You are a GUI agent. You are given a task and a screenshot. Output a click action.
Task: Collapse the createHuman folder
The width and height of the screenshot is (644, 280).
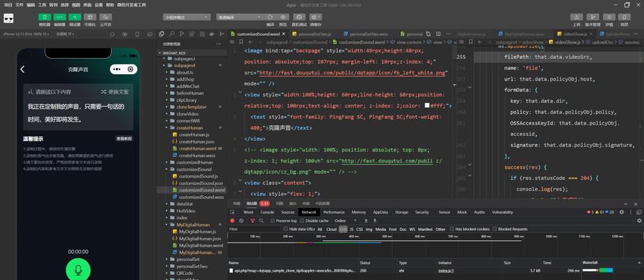click(189, 128)
